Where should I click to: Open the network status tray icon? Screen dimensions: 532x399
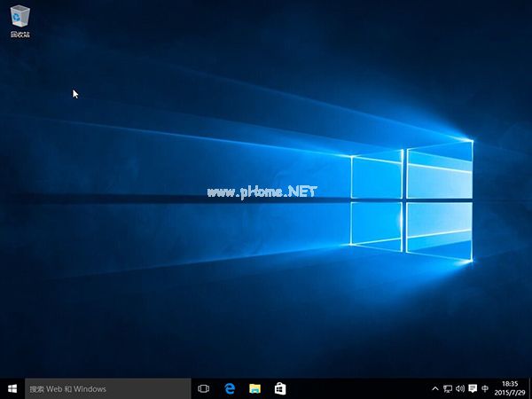[448, 388]
